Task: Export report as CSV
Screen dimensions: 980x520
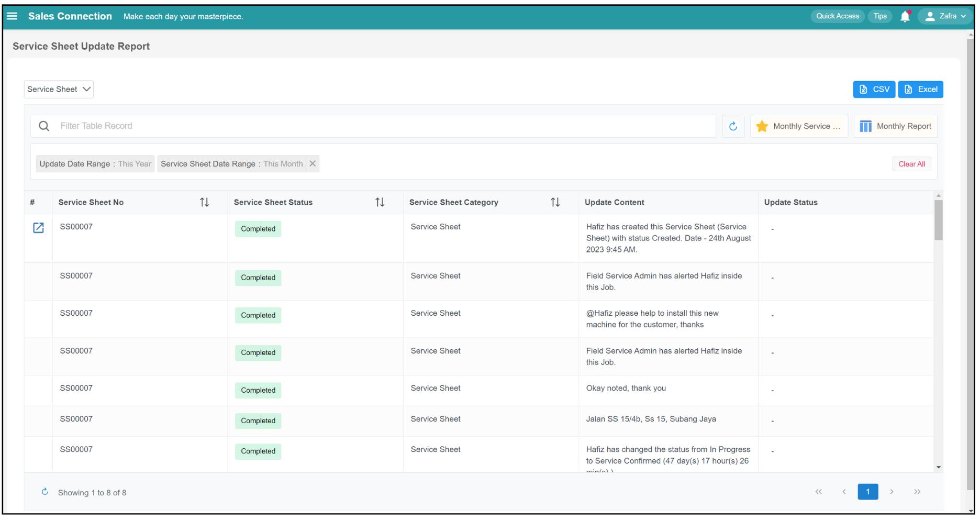Action: tap(874, 90)
